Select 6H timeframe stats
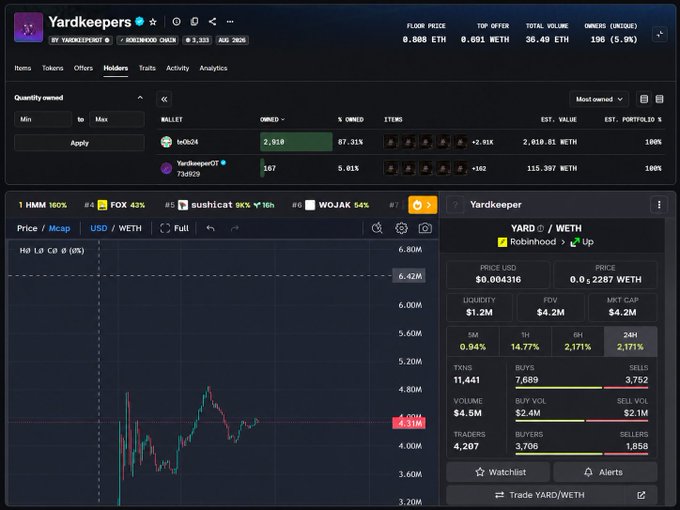Image resolution: width=680 pixels, height=510 pixels. (x=578, y=341)
